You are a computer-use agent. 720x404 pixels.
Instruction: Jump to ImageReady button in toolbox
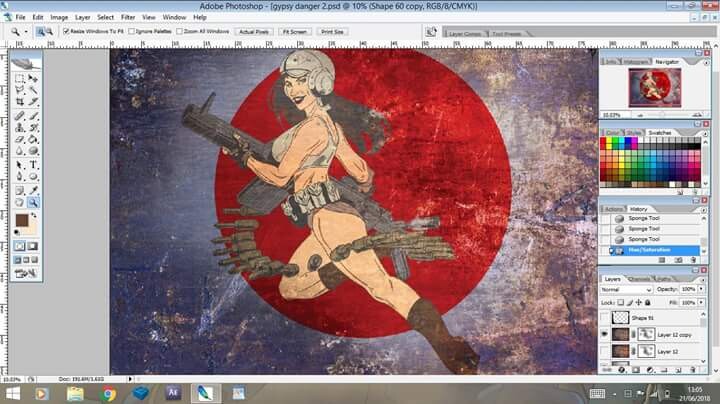(x=26, y=274)
